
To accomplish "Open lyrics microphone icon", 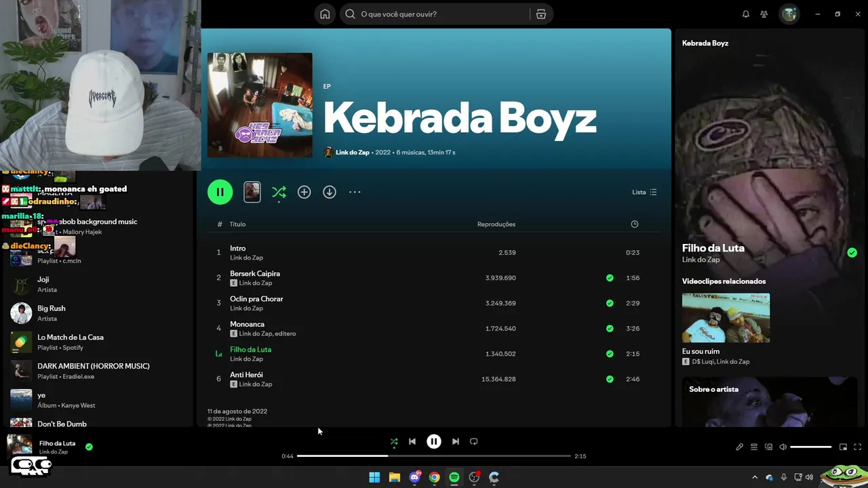I will (x=740, y=447).
